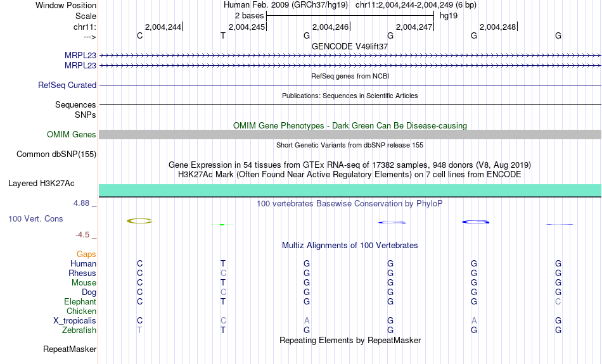Screen dimensions: 602x364
Task: Click the turquoise H3K27Ac signal bar
Action: pos(350,191)
